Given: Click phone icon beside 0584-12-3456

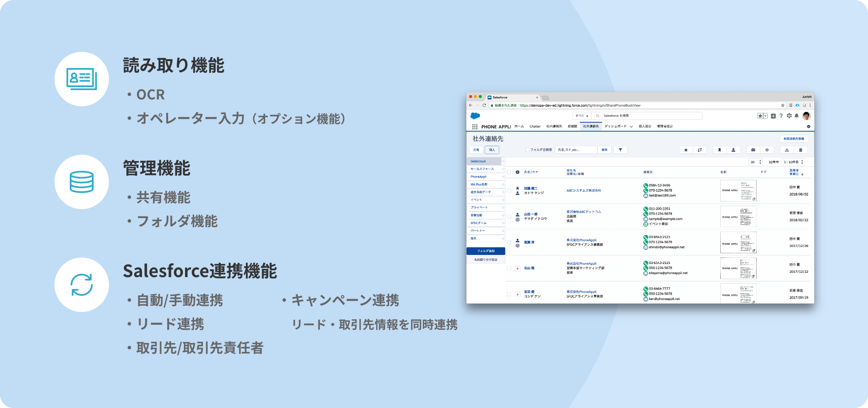Looking at the screenshot, I should point(645,185).
